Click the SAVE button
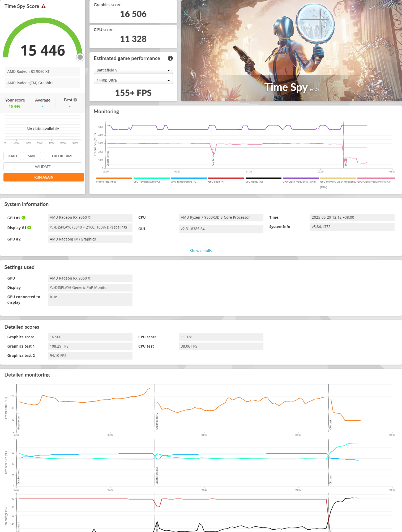 32,156
